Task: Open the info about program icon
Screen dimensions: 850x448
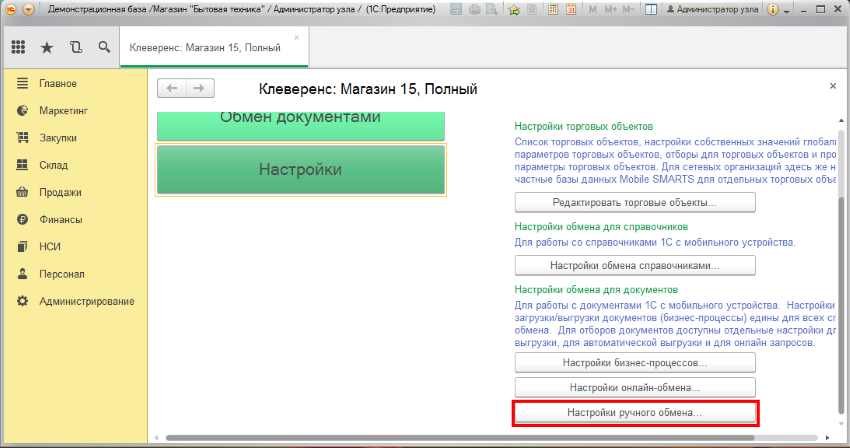Action: 773,9
